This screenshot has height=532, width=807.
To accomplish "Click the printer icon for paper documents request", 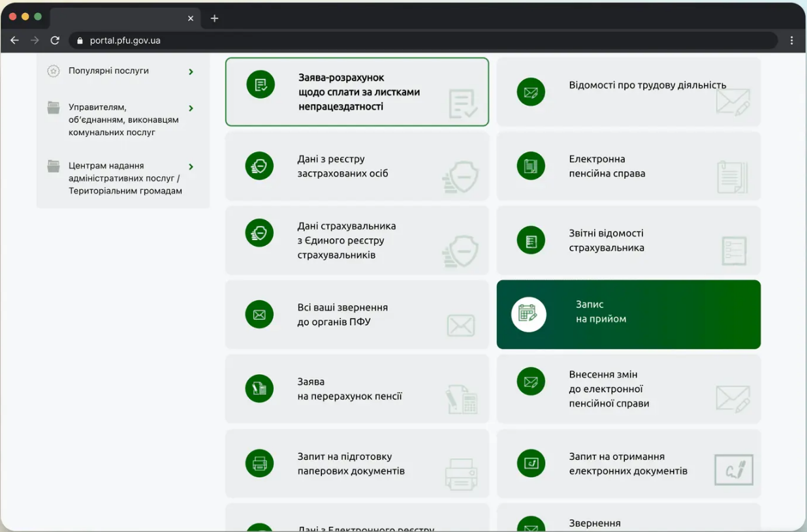I will [259, 463].
